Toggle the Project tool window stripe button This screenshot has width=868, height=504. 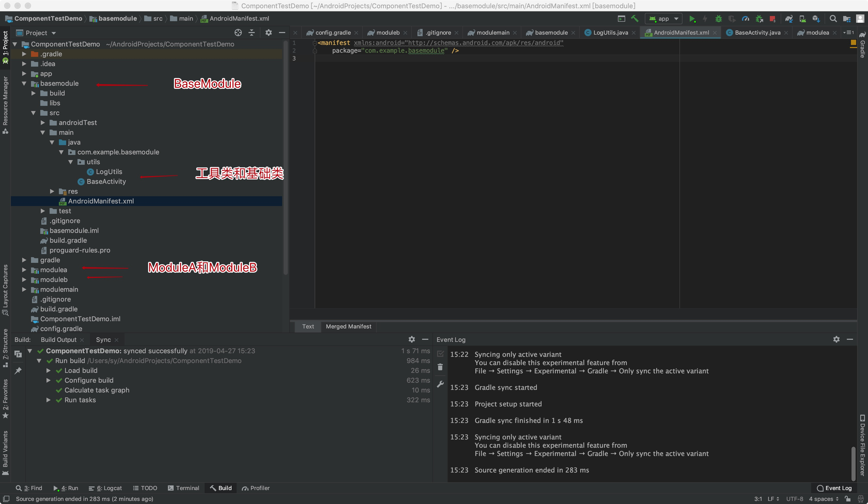tap(5, 46)
